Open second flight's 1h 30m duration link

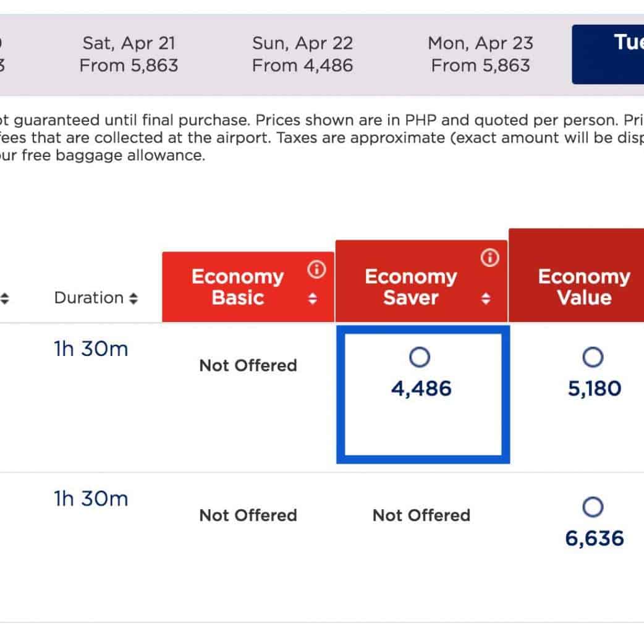pos(91,499)
